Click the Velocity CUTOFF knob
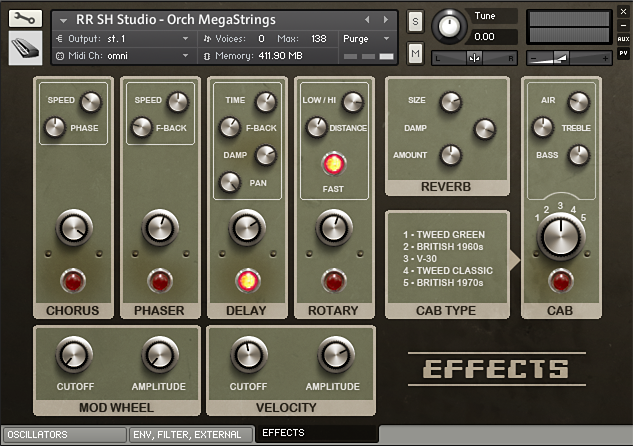The height and width of the screenshot is (446, 633). click(x=249, y=355)
